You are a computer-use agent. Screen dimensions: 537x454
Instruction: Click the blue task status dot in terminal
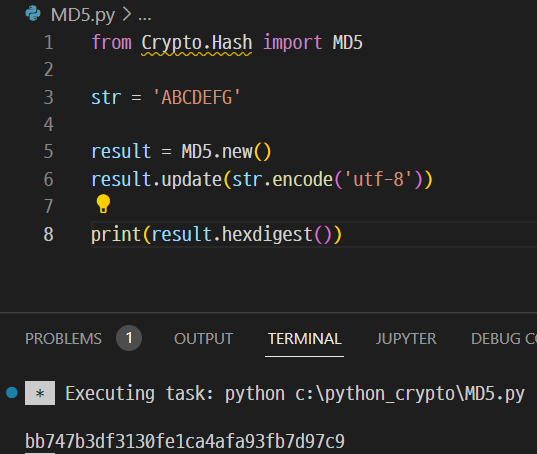[x=12, y=393]
